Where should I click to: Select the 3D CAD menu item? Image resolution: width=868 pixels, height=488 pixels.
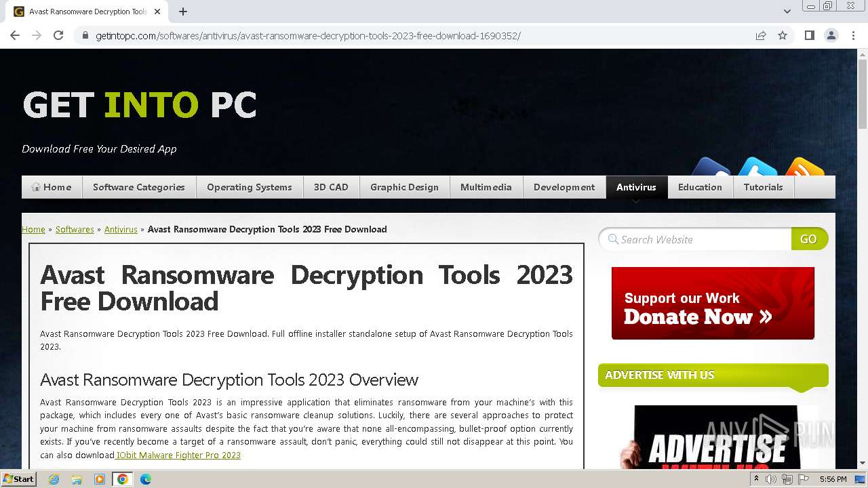click(331, 187)
